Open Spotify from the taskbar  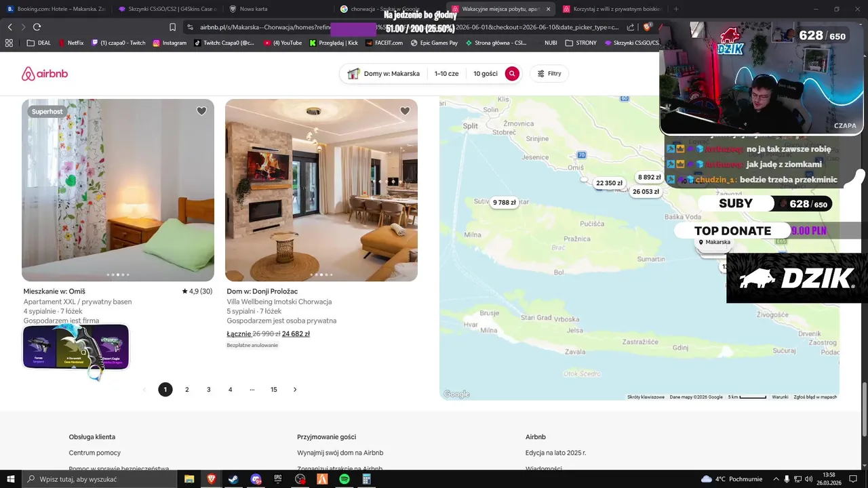pyautogui.click(x=344, y=479)
